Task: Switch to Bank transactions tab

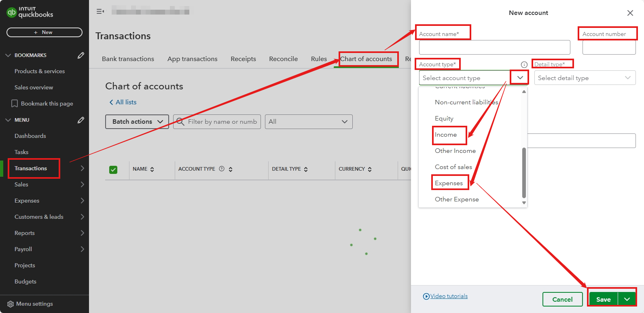Action: point(128,59)
